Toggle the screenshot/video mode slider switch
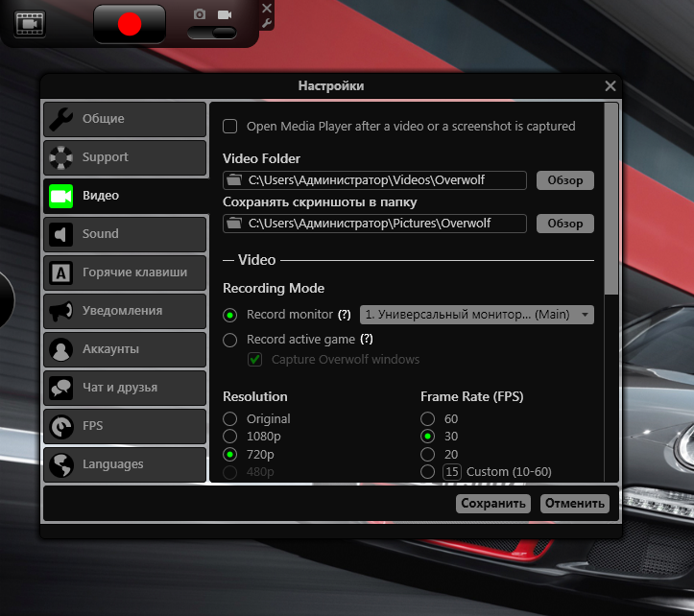 pos(212,33)
